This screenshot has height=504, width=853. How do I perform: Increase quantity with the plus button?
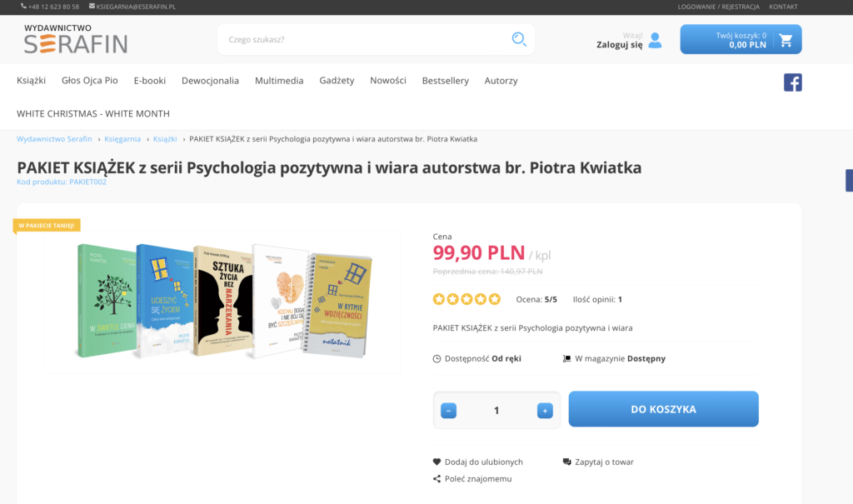point(545,411)
